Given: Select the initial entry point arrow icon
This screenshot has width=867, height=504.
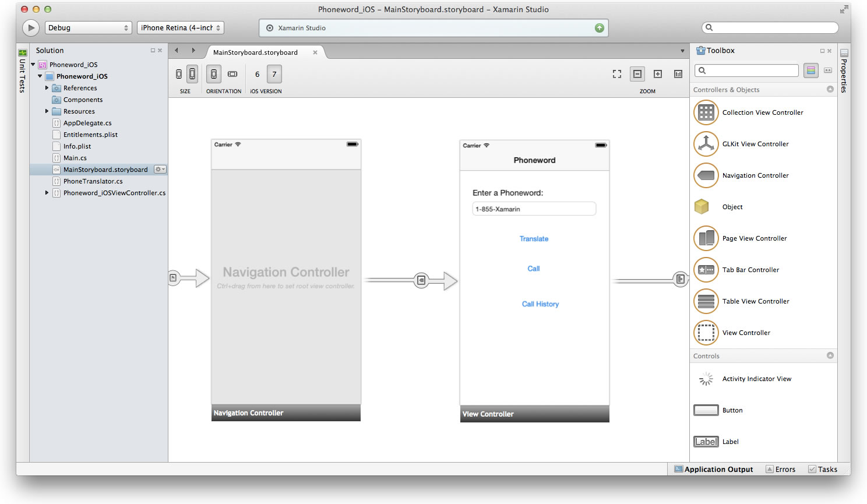Looking at the screenshot, I should pos(173,278).
